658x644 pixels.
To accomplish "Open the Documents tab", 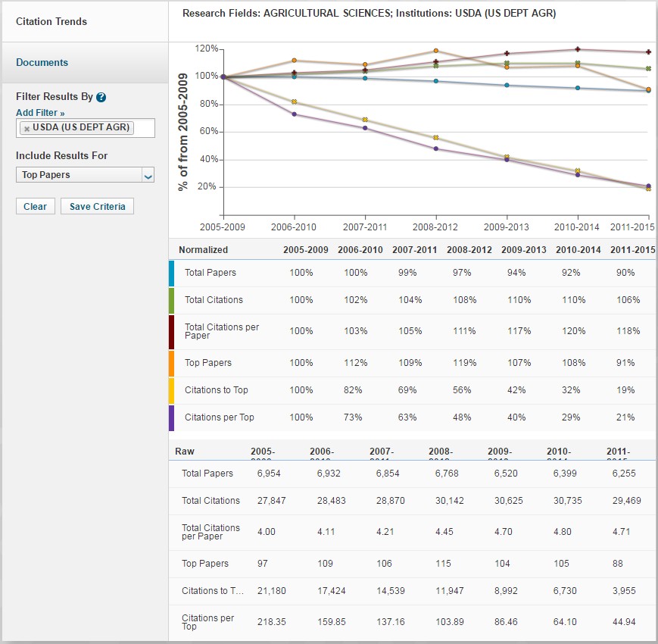I will [x=42, y=63].
